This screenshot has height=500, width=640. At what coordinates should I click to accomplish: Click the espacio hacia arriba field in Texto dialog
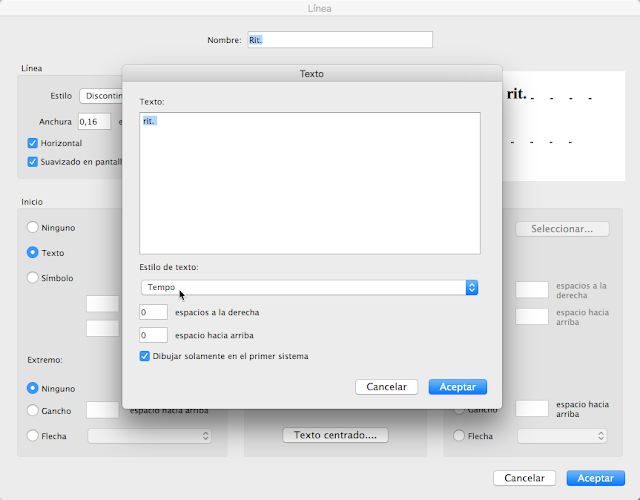point(153,335)
